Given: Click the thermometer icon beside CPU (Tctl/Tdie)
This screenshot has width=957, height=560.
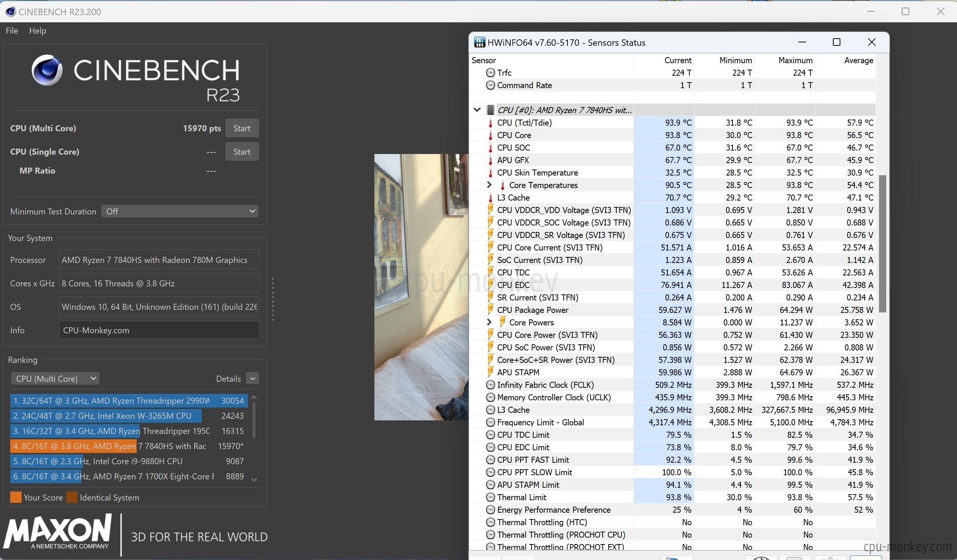Looking at the screenshot, I should pos(490,123).
